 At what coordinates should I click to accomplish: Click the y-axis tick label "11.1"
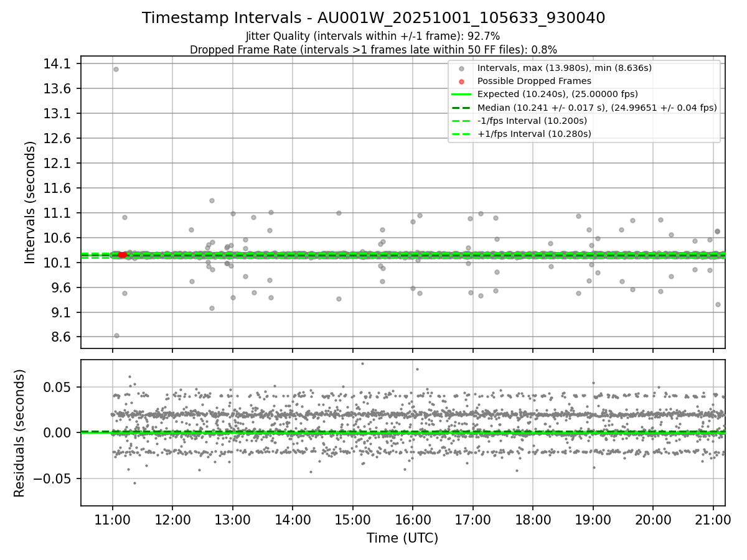pos(59,213)
